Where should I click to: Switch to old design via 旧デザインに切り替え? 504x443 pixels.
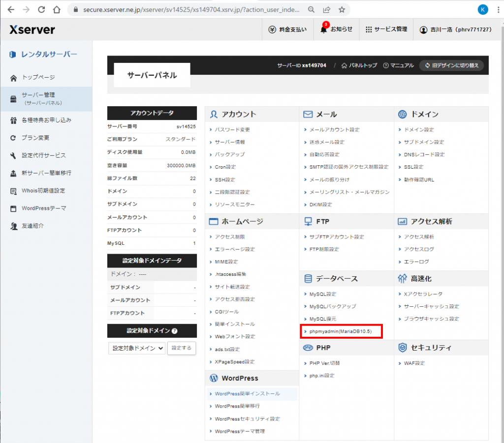452,65
